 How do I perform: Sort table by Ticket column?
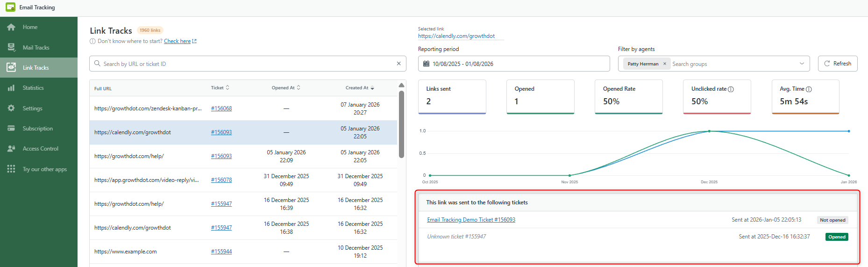click(228, 88)
